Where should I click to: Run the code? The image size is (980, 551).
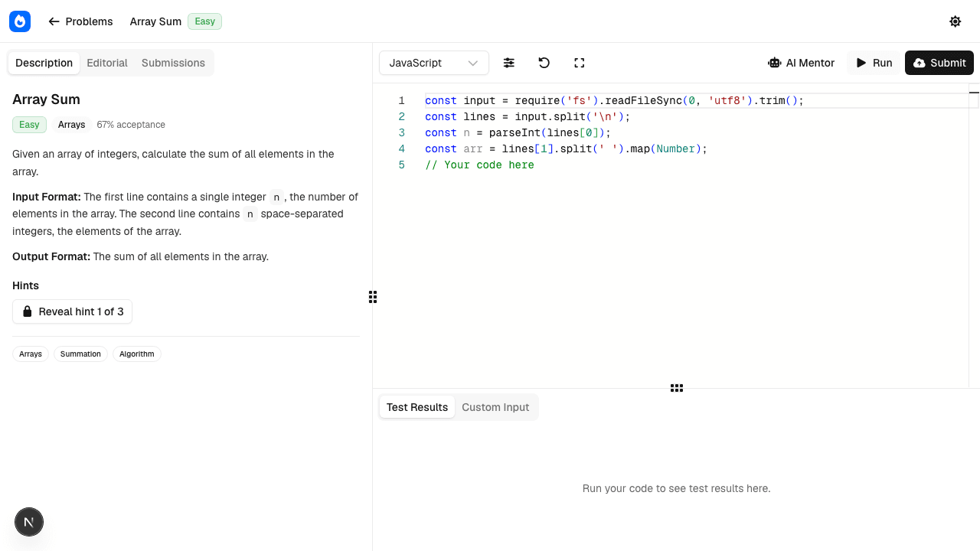pos(874,63)
